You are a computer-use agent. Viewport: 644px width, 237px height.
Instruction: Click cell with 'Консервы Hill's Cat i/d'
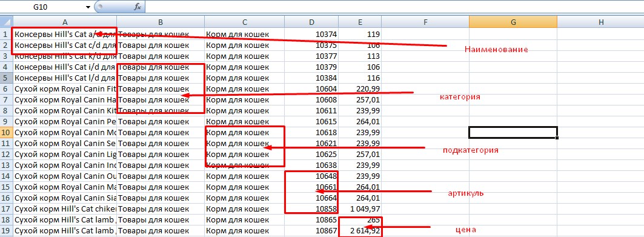coord(65,67)
